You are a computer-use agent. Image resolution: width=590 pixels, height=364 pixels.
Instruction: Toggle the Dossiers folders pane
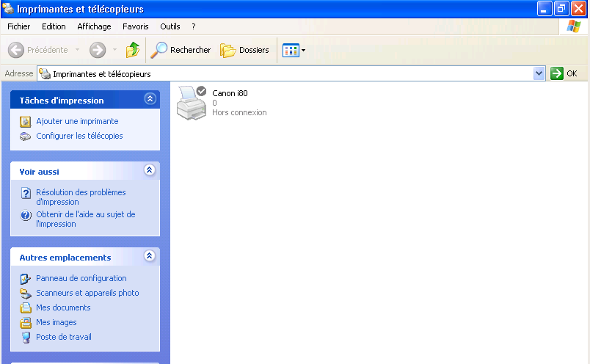[244, 50]
